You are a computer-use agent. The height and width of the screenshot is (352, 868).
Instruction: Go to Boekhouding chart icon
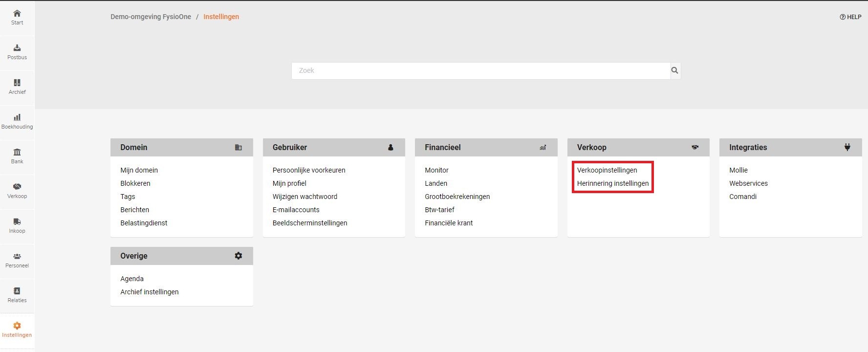[x=17, y=117]
